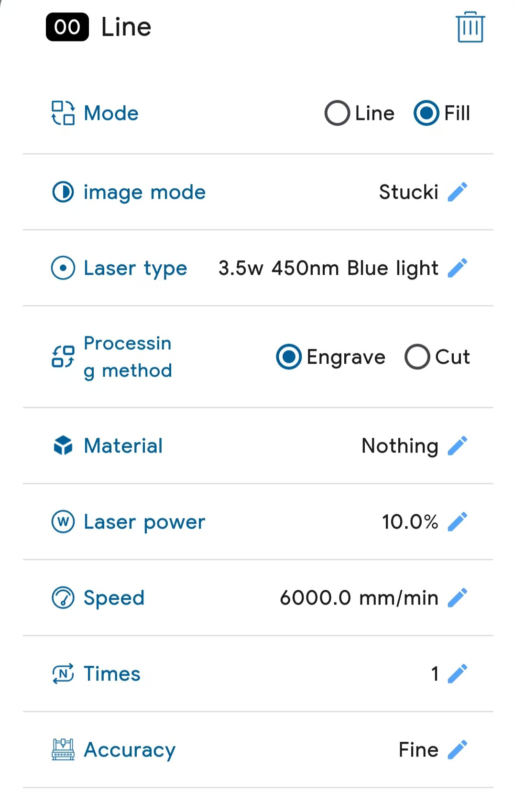The height and width of the screenshot is (812, 514).
Task: Open the Stucki image mode selector
Action: 408,192
